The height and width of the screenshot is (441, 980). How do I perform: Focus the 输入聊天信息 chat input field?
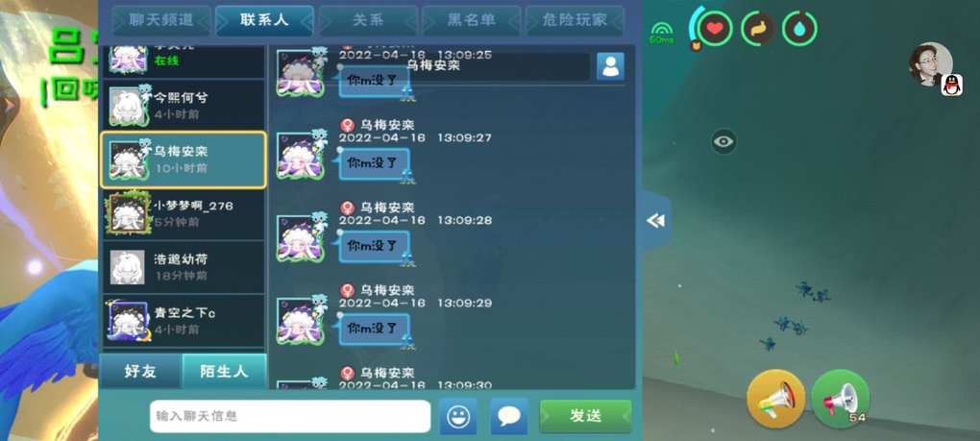pos(290,416)
